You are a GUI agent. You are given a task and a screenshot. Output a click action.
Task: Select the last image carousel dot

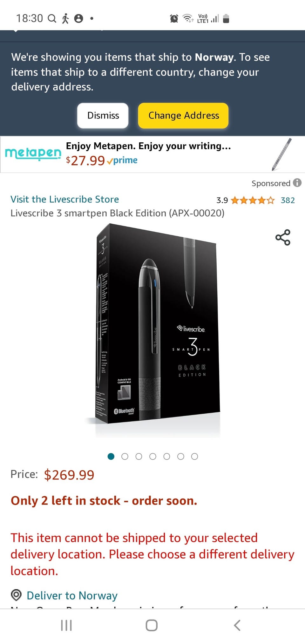[195, 457]
